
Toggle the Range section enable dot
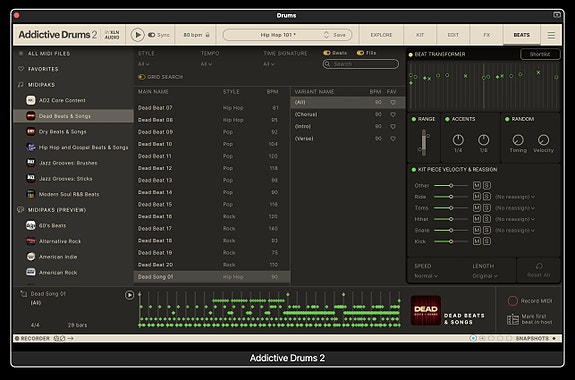414,119
